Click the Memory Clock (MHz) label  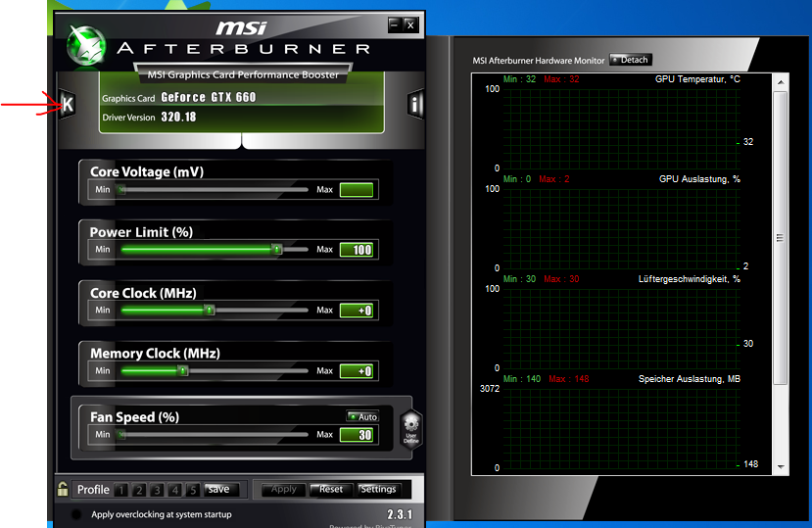[155, 354]
